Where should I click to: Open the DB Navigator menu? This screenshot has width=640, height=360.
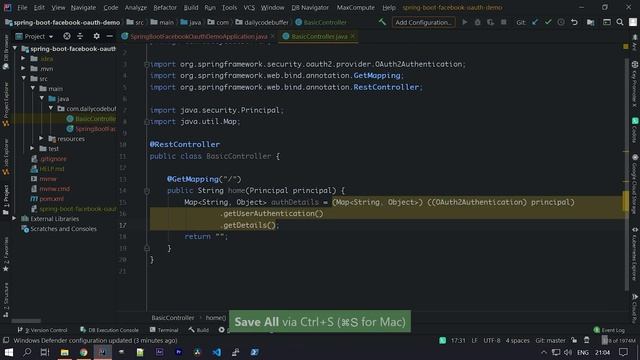[x=310, y=7]
